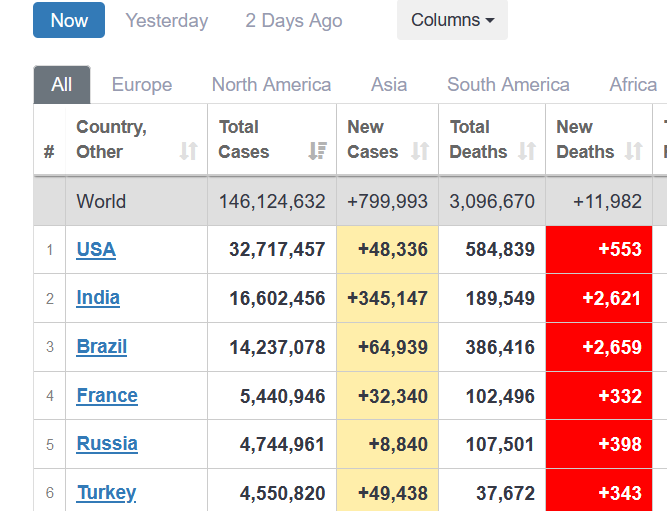The image size is (667, 511).
Task: Open the India country link
Action: pyautogui.click(x=98, y=298)
